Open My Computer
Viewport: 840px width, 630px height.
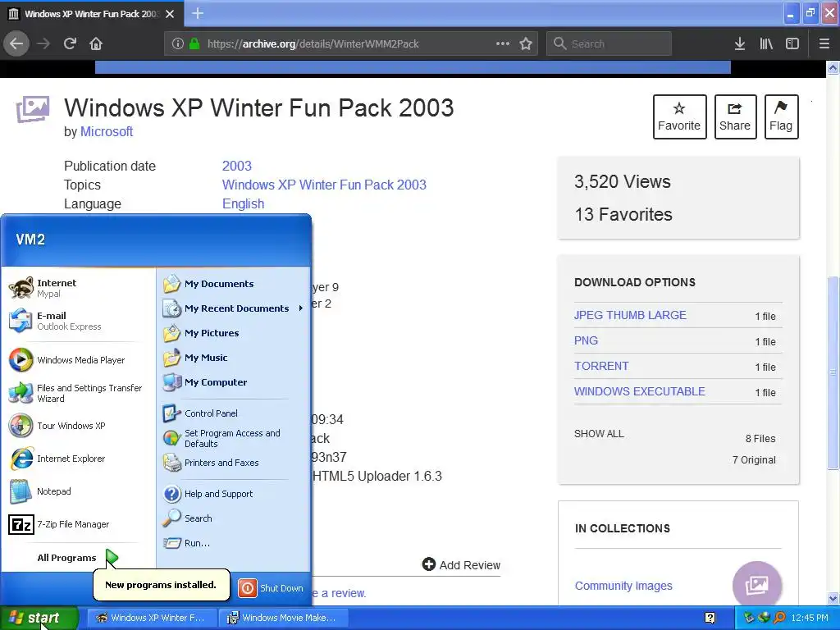233,382
